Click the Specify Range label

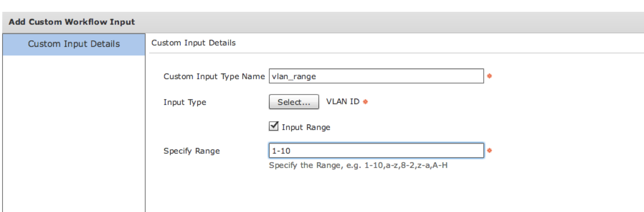(191, 151)
